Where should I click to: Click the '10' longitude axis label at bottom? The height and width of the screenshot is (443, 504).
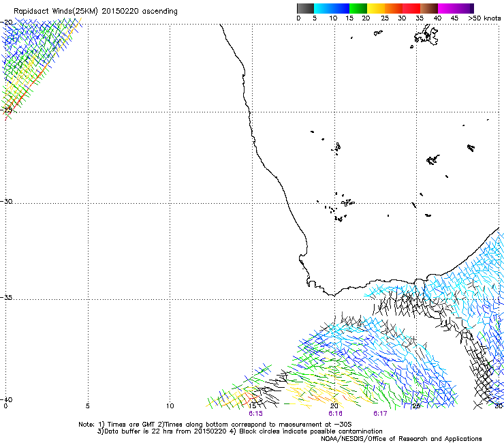(x=170, y=406)
